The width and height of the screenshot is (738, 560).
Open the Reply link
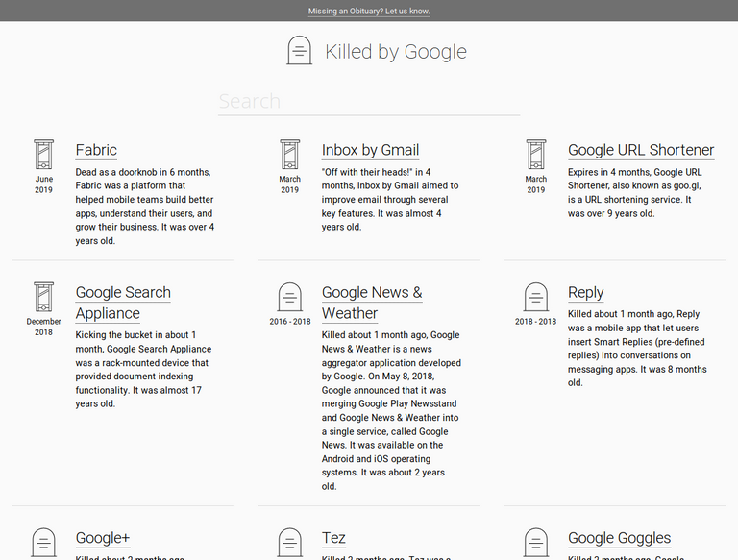point(585,292)
